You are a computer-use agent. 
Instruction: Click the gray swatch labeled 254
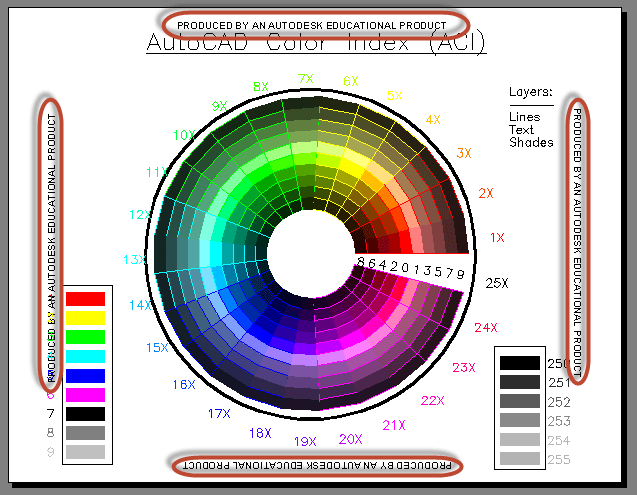pos(520,439)
